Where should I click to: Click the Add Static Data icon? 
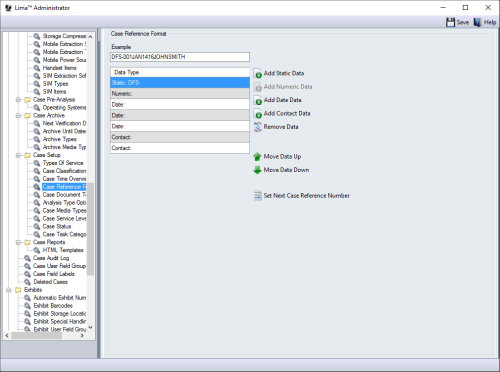[x=258, y=74]
